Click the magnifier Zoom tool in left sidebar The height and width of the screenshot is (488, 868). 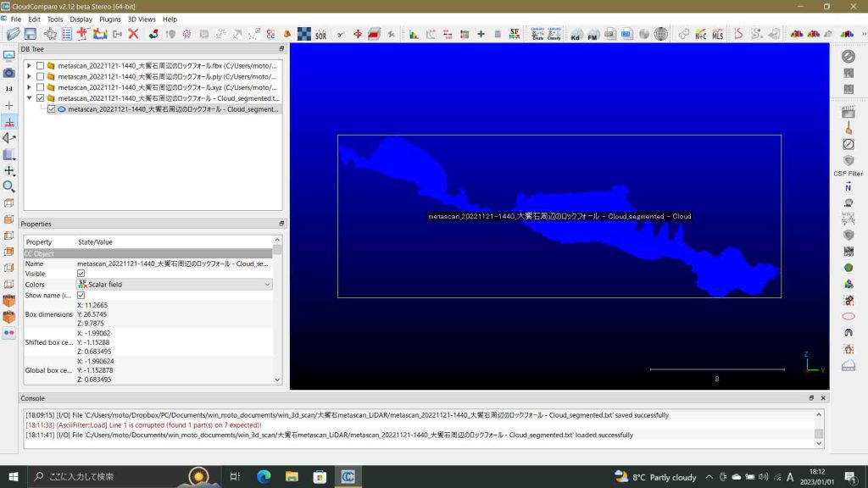[x=8, y=186]
